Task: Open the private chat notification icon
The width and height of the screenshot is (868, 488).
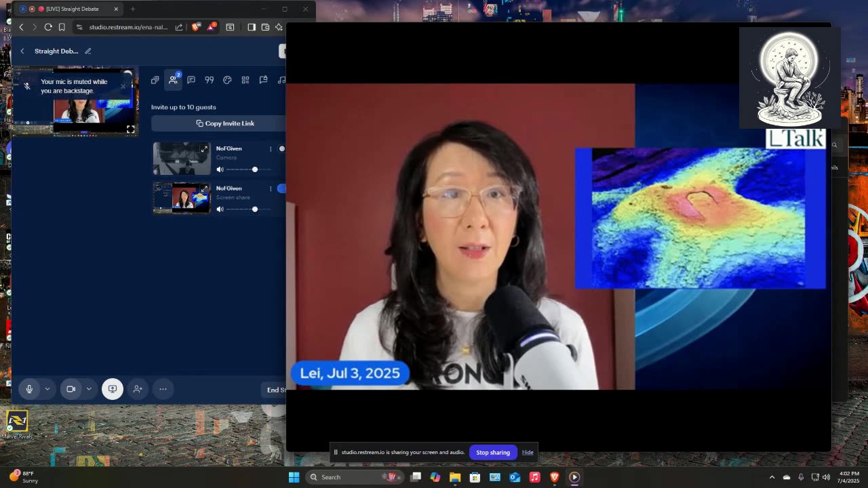Action: (264, 80)
